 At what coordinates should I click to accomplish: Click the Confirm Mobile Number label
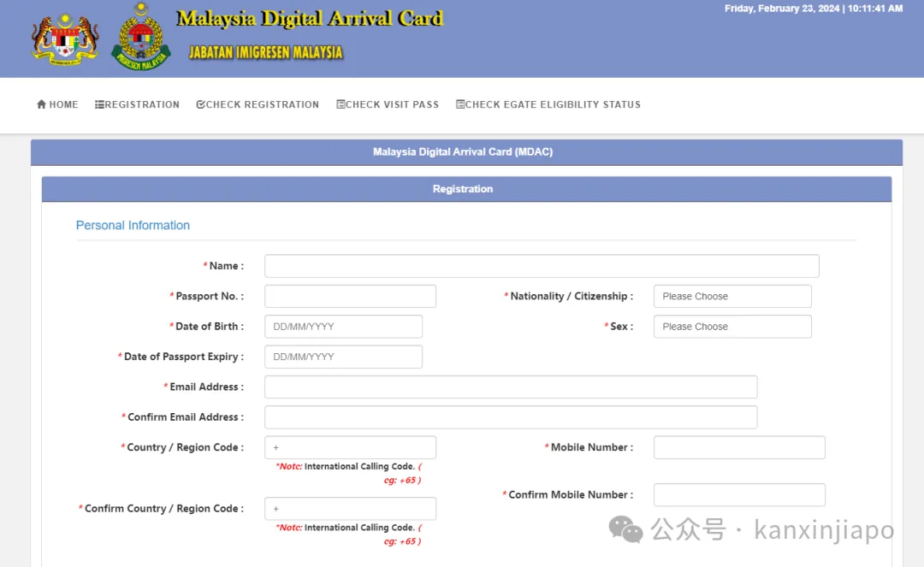(x=568, y=494)
